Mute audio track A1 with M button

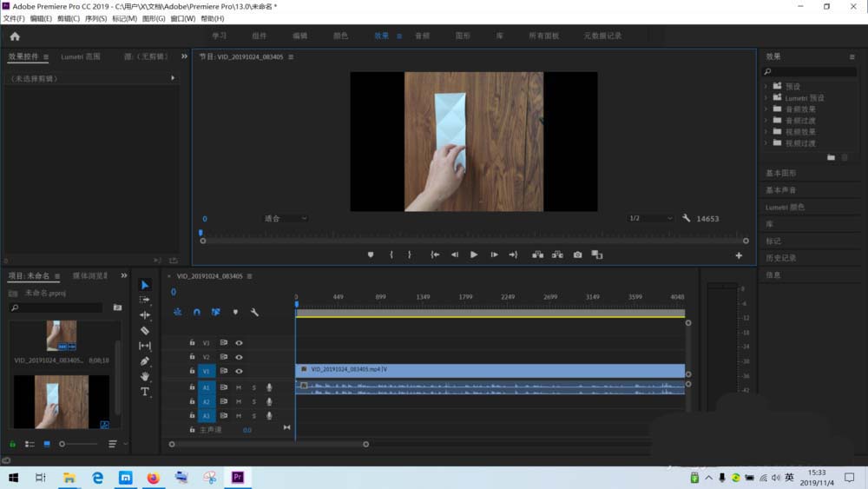[x=239, y=387]
